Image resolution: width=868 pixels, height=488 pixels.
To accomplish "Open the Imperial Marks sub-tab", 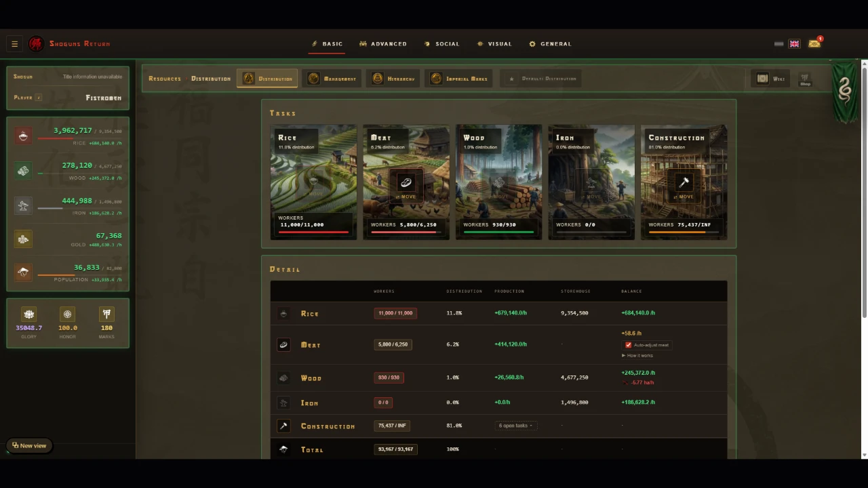I will point(459,79).
